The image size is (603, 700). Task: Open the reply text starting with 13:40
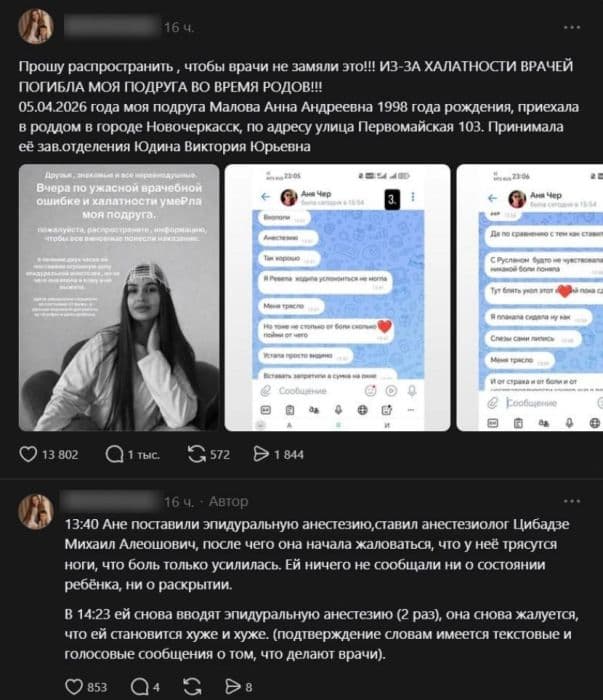[318, 554]
